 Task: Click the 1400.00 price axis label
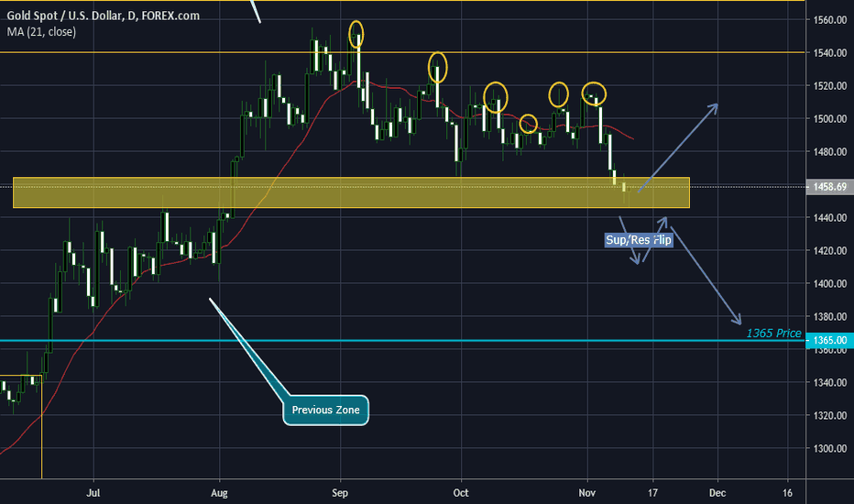tap(830, 284)
